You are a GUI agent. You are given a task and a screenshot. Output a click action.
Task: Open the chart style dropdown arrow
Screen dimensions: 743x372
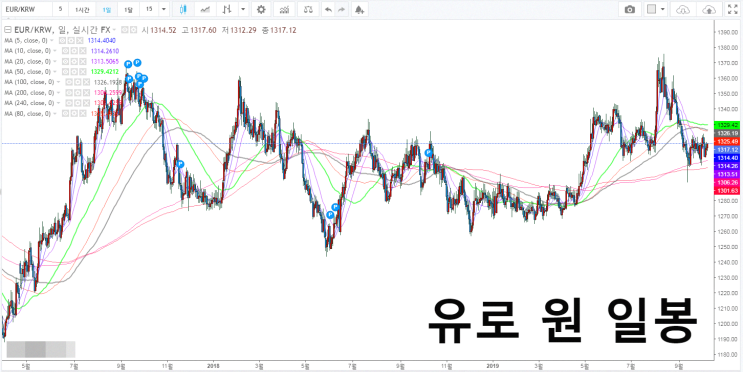(243, 9)
